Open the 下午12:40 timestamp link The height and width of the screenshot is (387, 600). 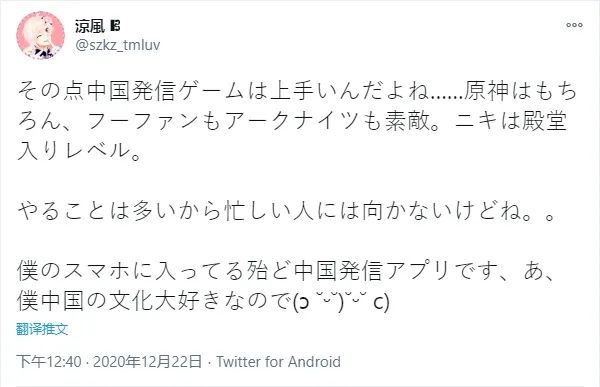[x=49, y=361]
